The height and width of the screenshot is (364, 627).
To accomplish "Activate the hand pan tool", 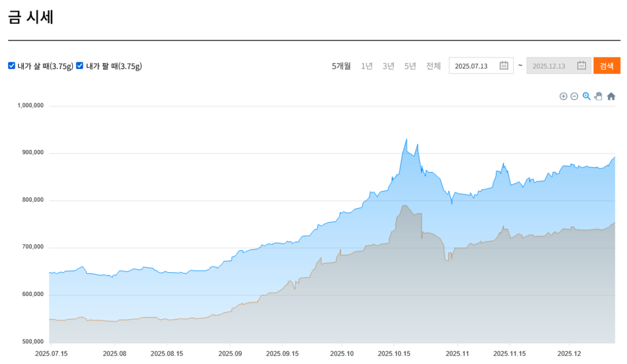I will pyautogui.click(x=598, y=96).
